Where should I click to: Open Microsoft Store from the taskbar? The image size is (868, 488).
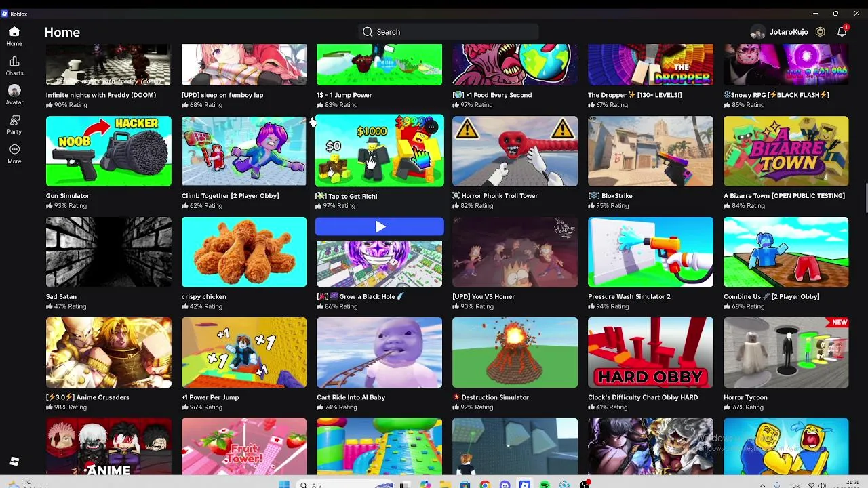tap(465, 485)
